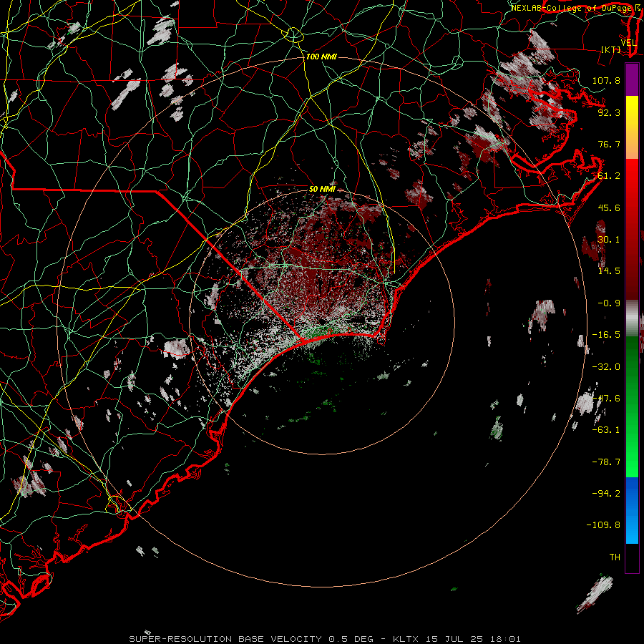644x644 pixels.
Task: Click the -0.9 velocity scale value
Action: 609,303
